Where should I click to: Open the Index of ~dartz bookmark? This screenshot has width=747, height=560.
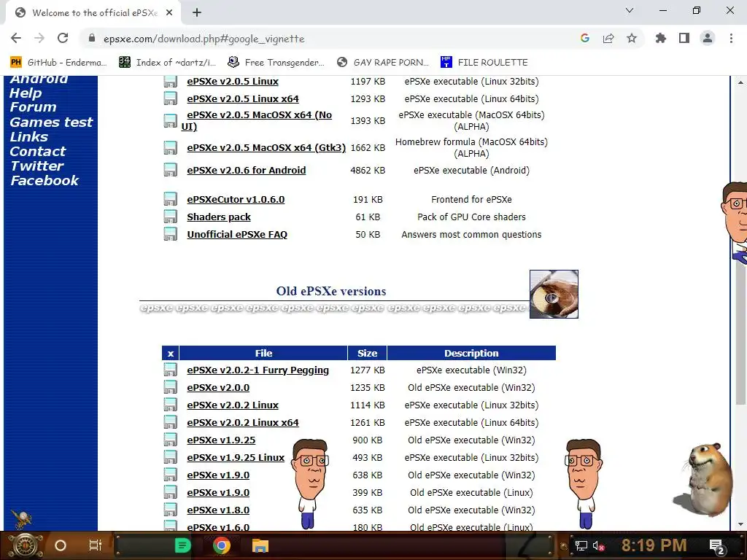tap(168, 62)
